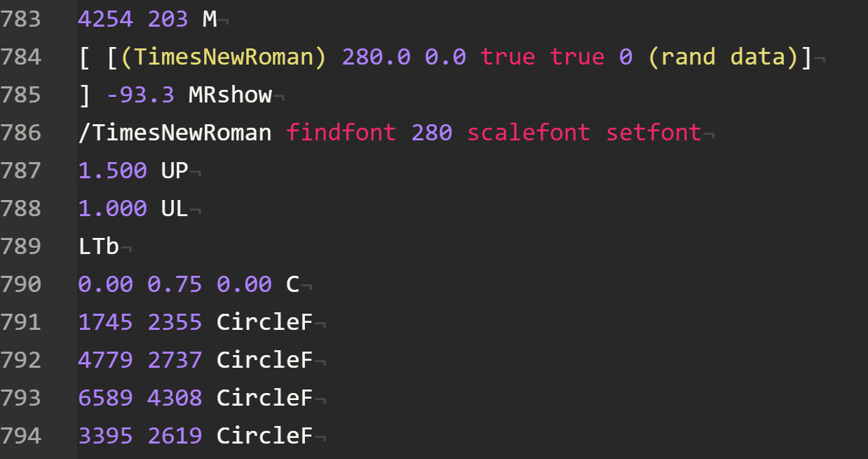Click the findfont keyword
868x459 pixels.
341,133
